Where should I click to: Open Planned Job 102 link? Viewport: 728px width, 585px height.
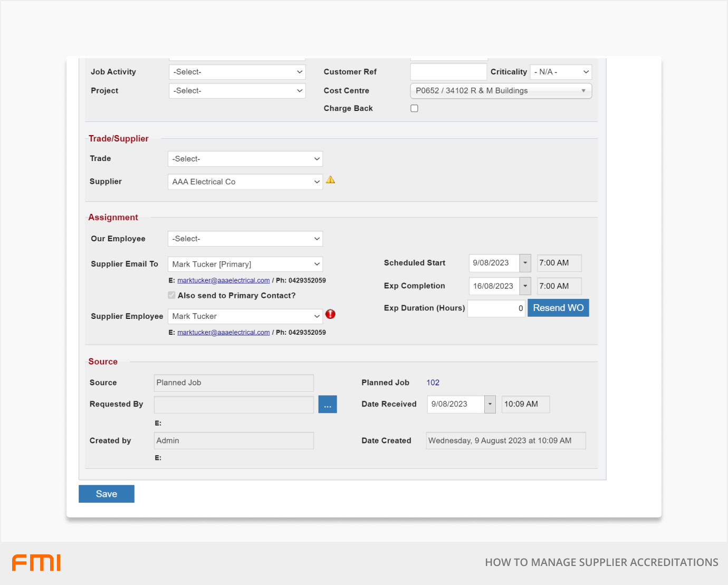click(x=433, y=383)
